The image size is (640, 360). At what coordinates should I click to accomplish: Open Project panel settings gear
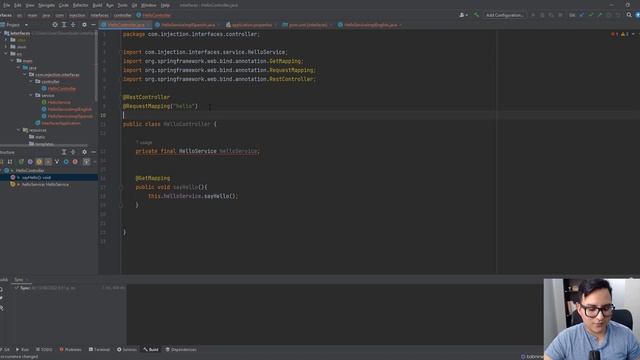[x=84, y=25]
